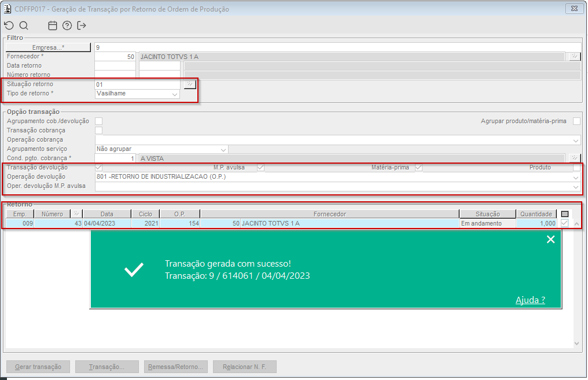Click scroll down arrow of Retorno list

[577, 344]
